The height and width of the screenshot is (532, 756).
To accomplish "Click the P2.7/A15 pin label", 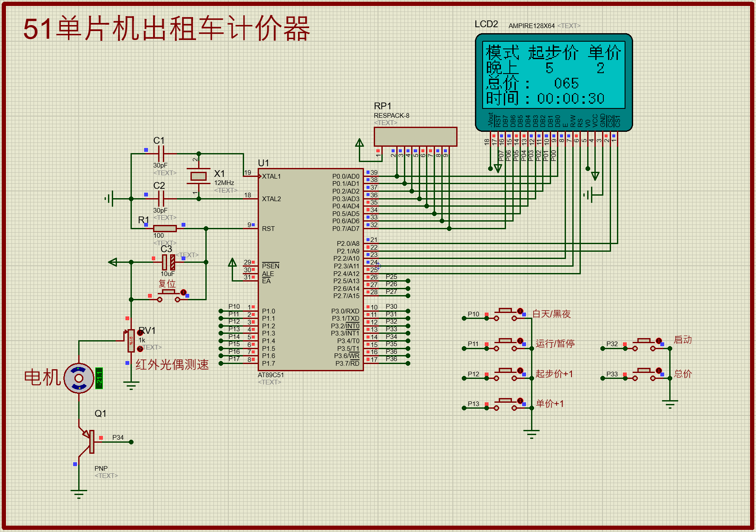I will pyautogui.click(x=346, y=296).
